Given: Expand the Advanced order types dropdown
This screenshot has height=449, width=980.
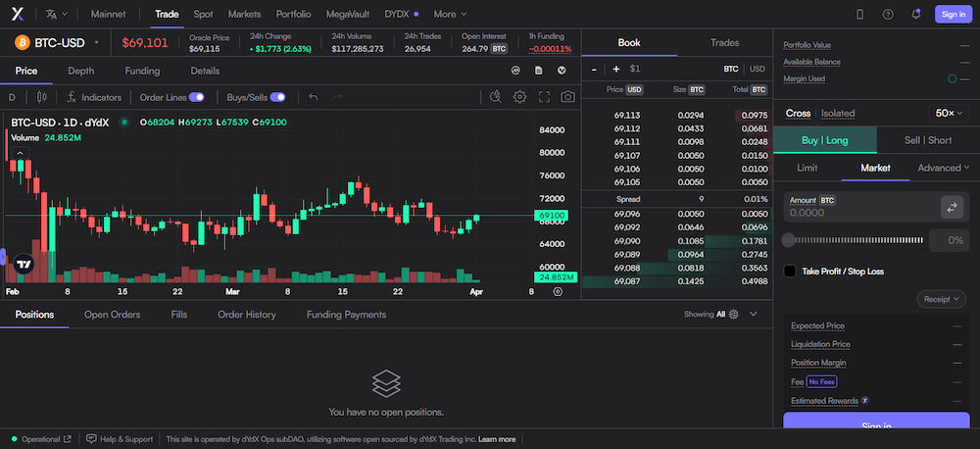Looking at the screenshot, I should pos(944,168).
